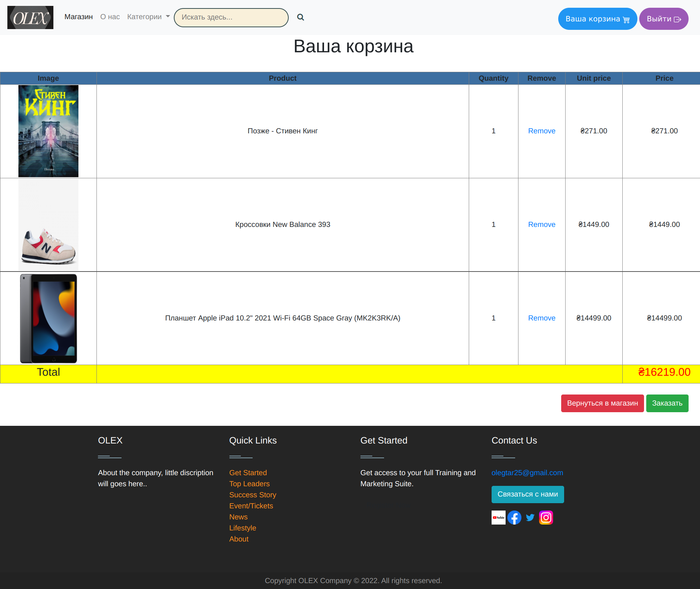The height and width of the screenshot is (589, 700).
Task: Open the О нас menu item
Action: 109,17
